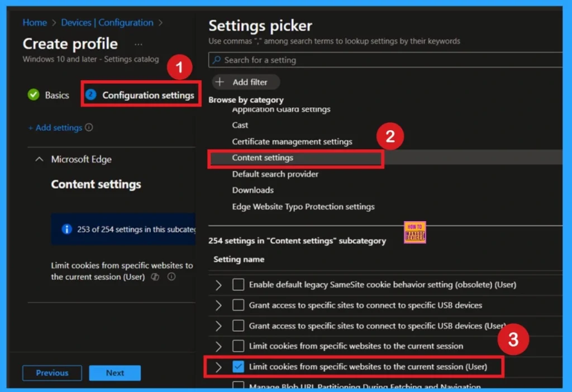Uncheck Limit cookies to the current session (User)
This screenshot has height=392, width=572.
(238, 366)
